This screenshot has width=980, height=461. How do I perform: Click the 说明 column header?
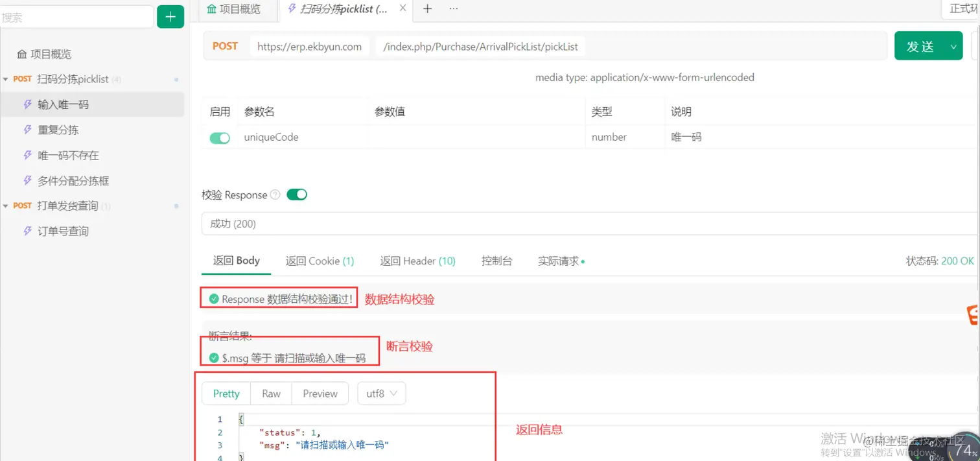point(681,112)
